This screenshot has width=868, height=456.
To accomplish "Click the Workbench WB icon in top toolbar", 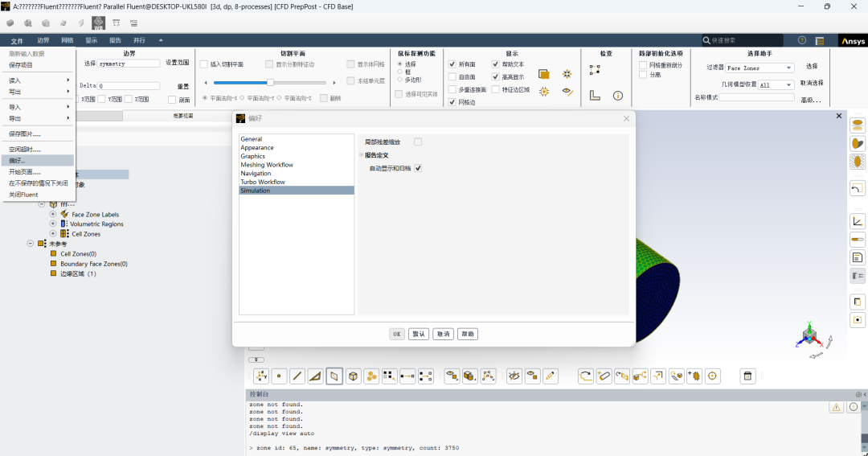I will (x=99, y=23).
